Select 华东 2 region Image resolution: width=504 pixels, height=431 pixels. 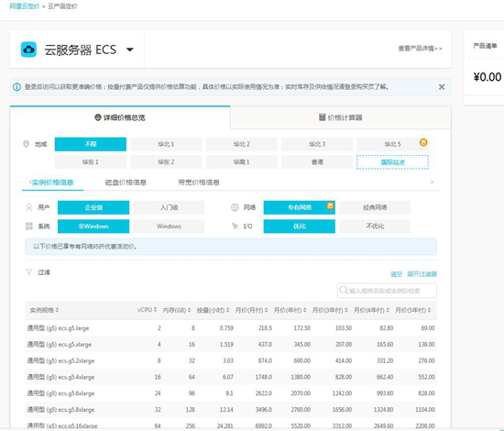click(166, 162)
